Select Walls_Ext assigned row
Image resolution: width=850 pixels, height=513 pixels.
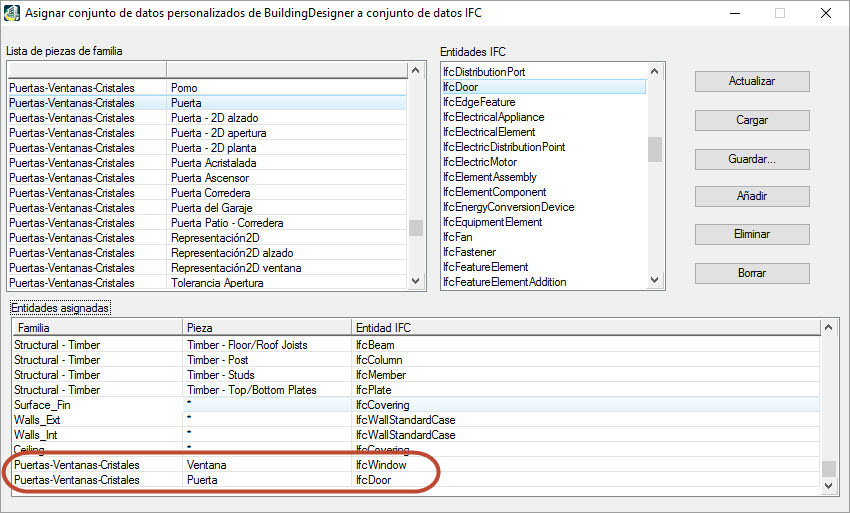click(416, 420)
